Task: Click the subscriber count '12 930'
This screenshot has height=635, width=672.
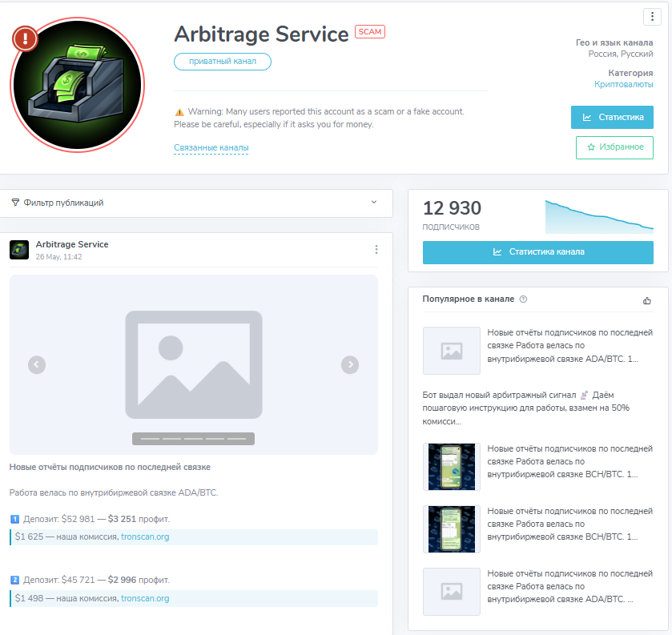Action: (x=453, y=208)
